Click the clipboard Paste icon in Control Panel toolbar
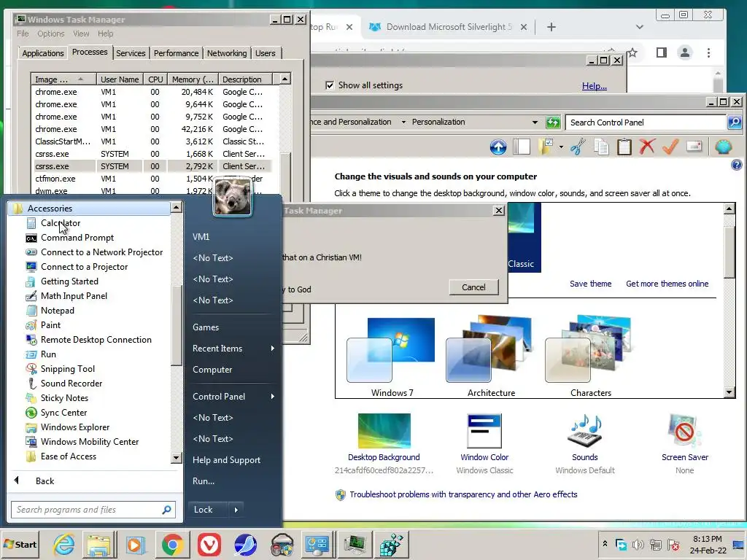 click(624, 147)
